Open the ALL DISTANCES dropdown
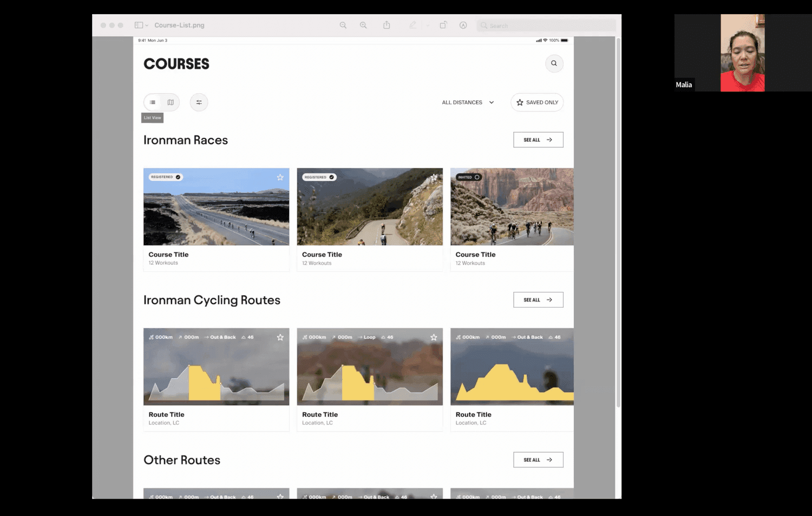 coord(468,102)
